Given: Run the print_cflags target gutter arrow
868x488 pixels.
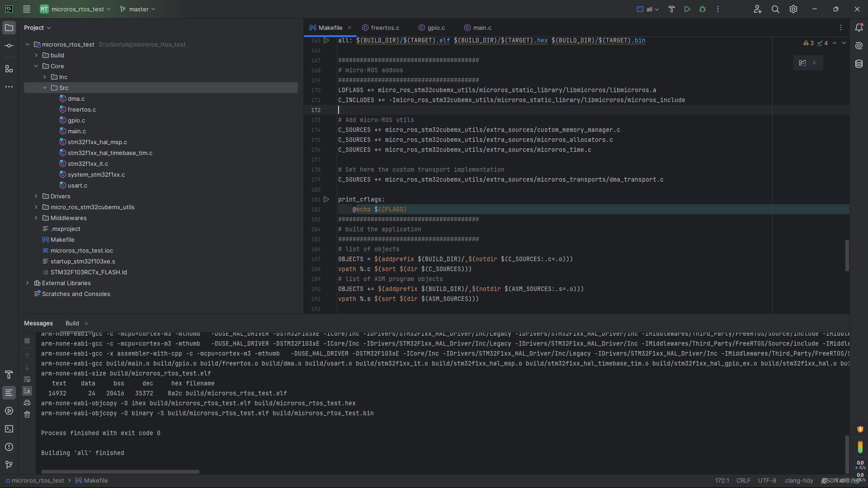Looking at the screenshot, I should (326, 199).
